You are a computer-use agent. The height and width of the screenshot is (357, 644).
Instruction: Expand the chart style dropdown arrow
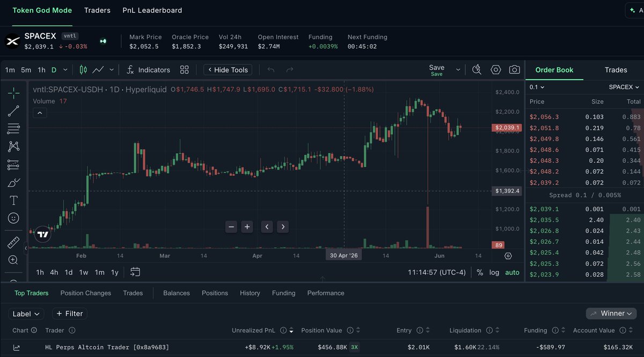pos(112,70)
